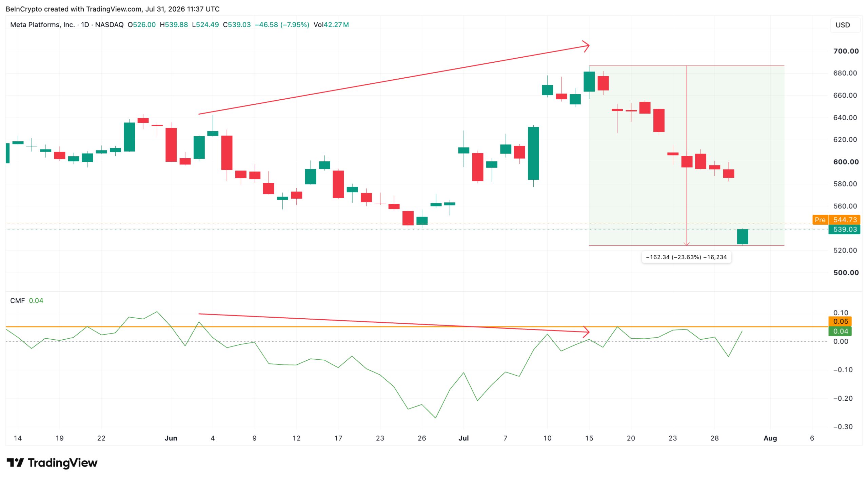Click the CMF indicator legend label

click(17, 301)
